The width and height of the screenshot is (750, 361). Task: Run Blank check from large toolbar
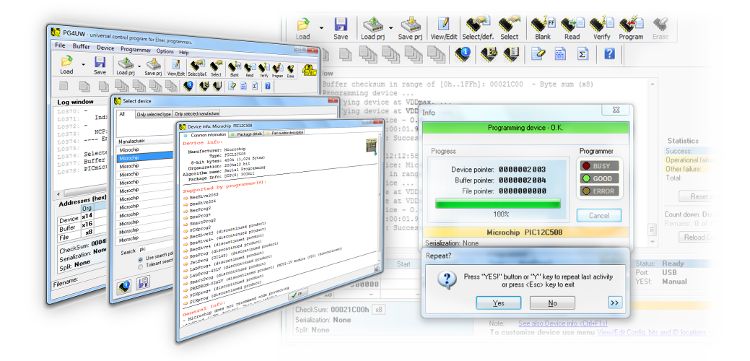click(x=542, y=28)
